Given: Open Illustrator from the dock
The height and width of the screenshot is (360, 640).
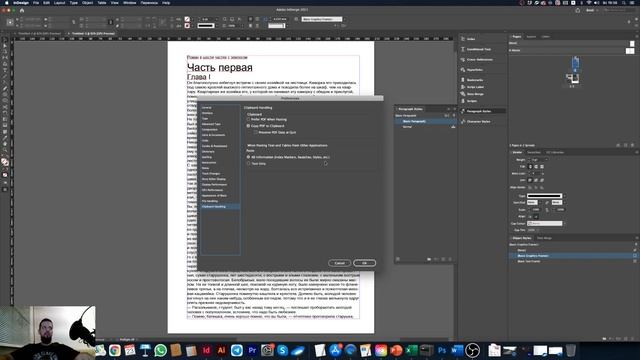Looking at the screenshot, I should click(x=222, y=350).
